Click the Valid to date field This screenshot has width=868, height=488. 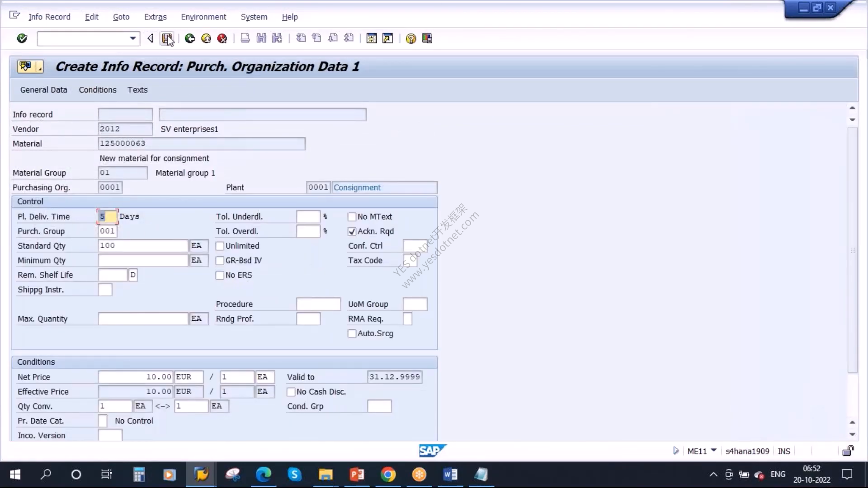point(395,377)
